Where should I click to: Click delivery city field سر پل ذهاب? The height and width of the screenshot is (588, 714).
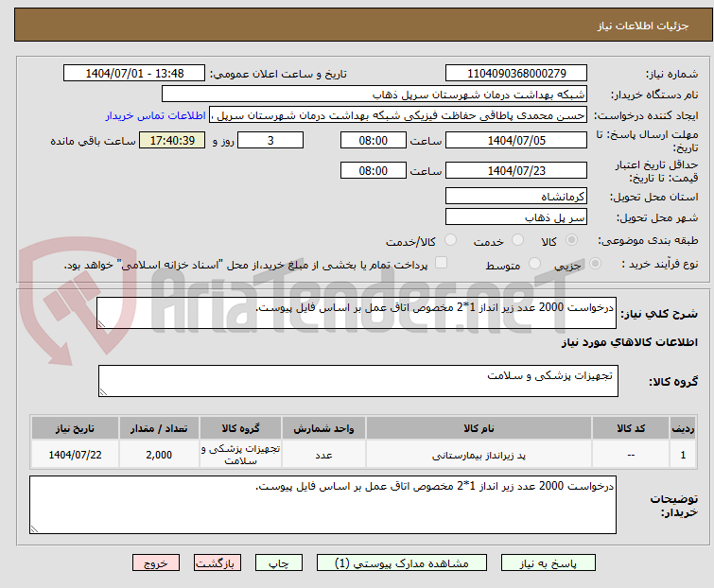pyautogui.click(x=516, y=217)
